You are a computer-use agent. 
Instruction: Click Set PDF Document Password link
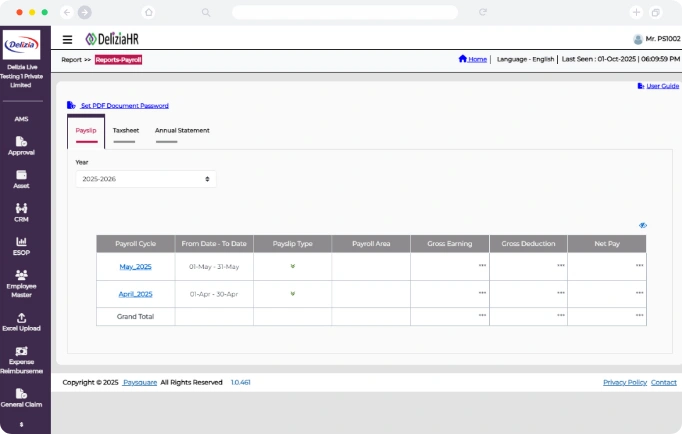pyautogui.click(x=124, y=105)
